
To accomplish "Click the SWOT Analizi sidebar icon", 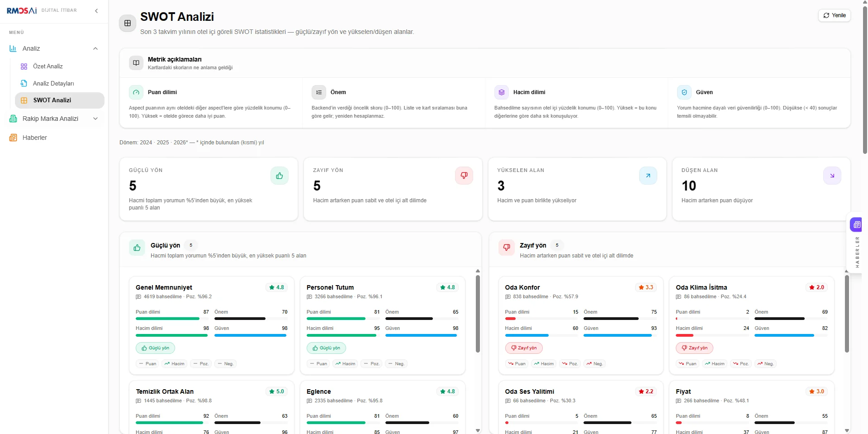I will [24, 100].
